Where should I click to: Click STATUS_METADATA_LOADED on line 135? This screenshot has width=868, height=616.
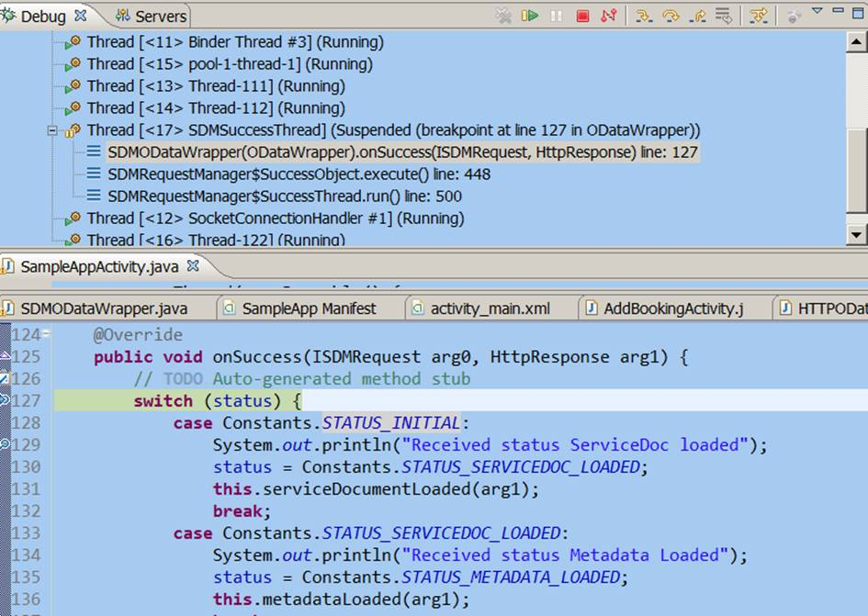[511, 577]
